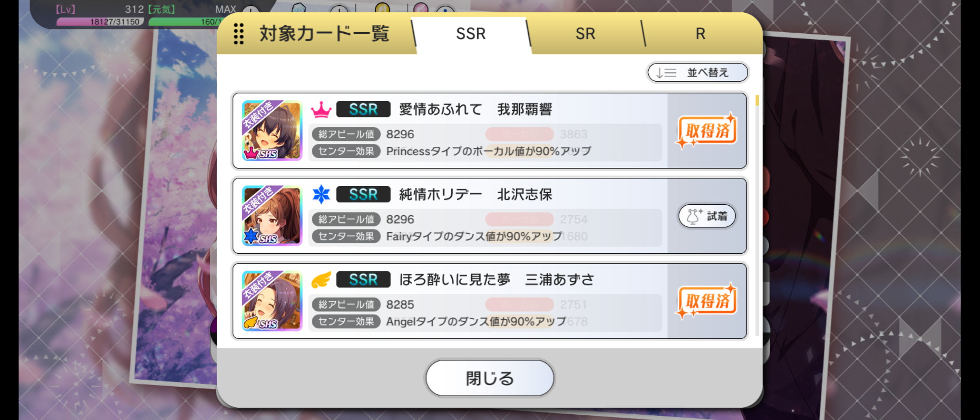Image resolution: width=980 pixels, height=420 pixels.
Task: Click the green 元気 stamina bar
Action: [x=184, y=22]
